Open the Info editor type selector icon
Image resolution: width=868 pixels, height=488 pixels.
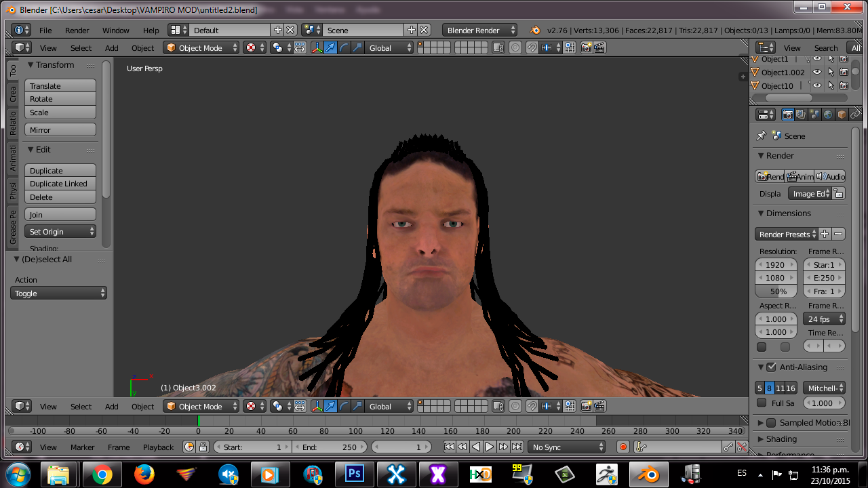click(x=22, y=30)
